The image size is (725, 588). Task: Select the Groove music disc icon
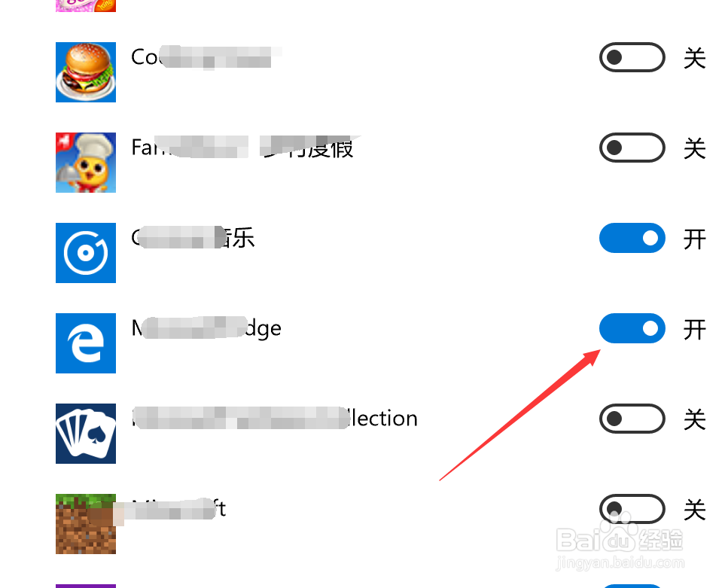(x=86, y=253)
